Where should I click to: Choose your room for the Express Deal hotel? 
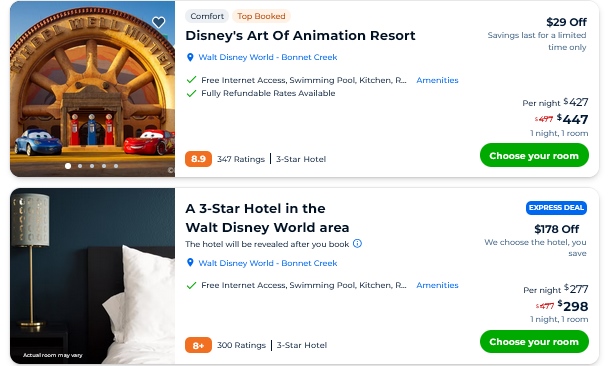point(534,342)
